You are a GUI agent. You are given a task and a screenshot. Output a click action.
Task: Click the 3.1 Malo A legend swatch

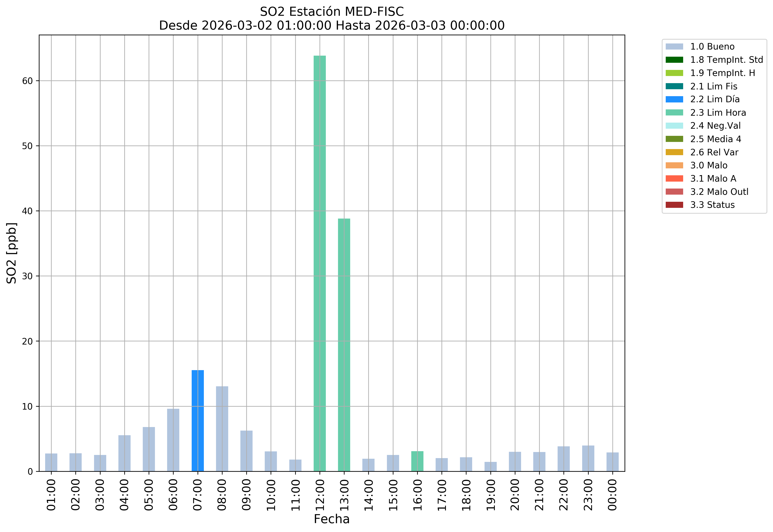(x=674, y=179)
